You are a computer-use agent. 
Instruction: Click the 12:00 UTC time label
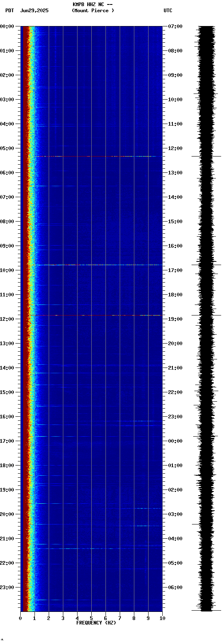[175, 148]
